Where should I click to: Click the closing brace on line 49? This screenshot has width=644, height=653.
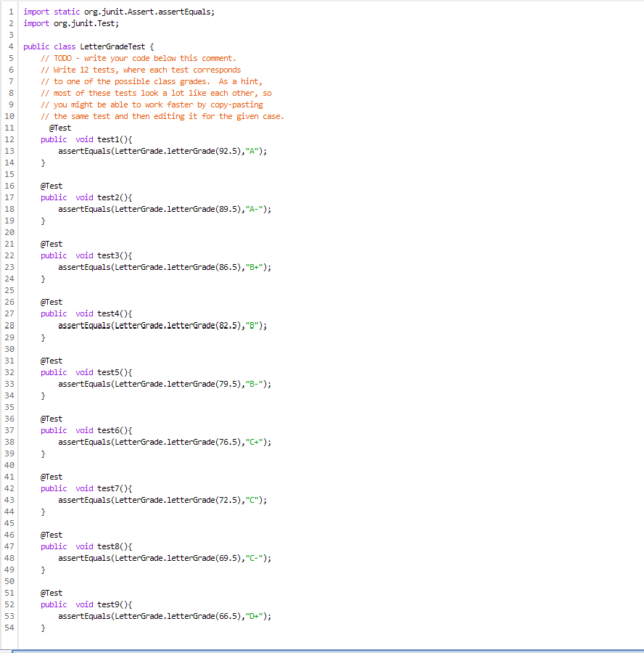click(x=43, y=569)
